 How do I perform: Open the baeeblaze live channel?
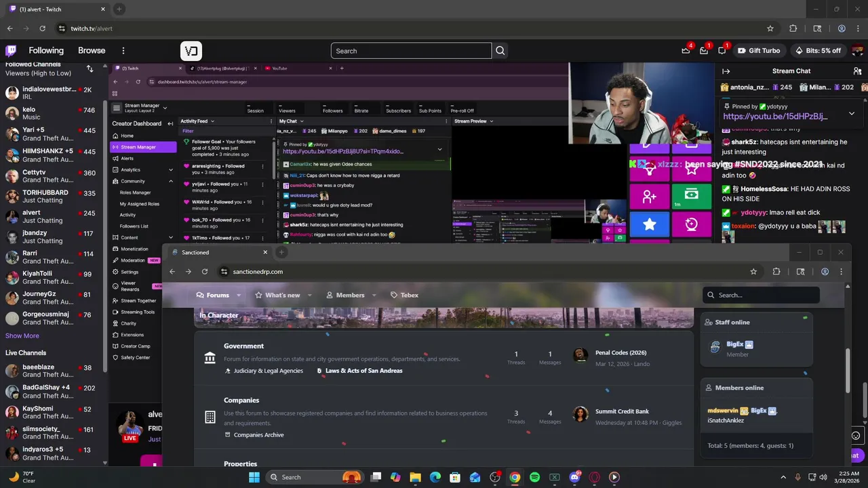52,371
